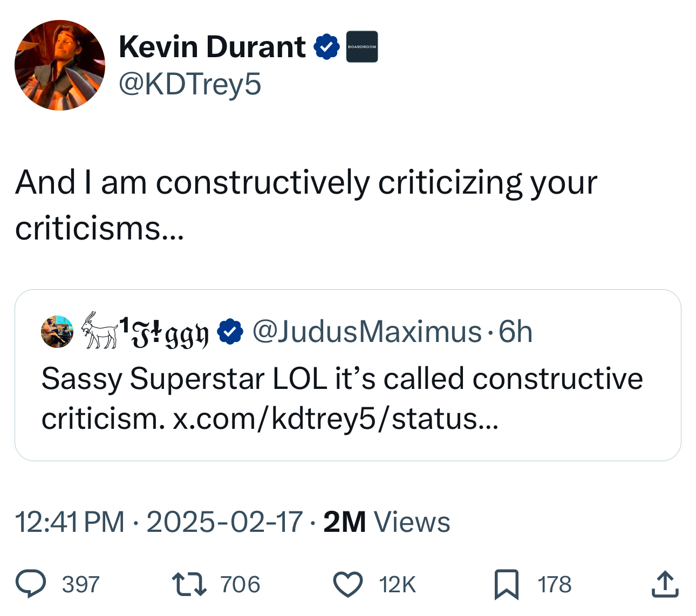
Task: Click the 12K likes count
Action: [x=397, y=585]
